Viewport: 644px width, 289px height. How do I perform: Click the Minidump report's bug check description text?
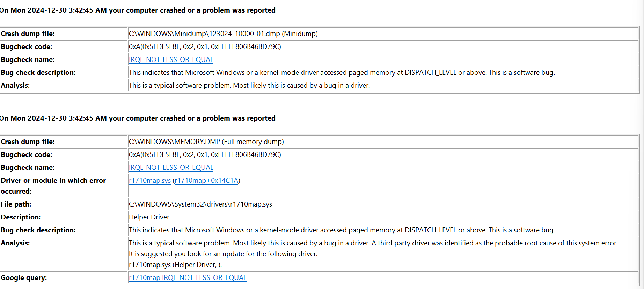click(x=342, y=72)
